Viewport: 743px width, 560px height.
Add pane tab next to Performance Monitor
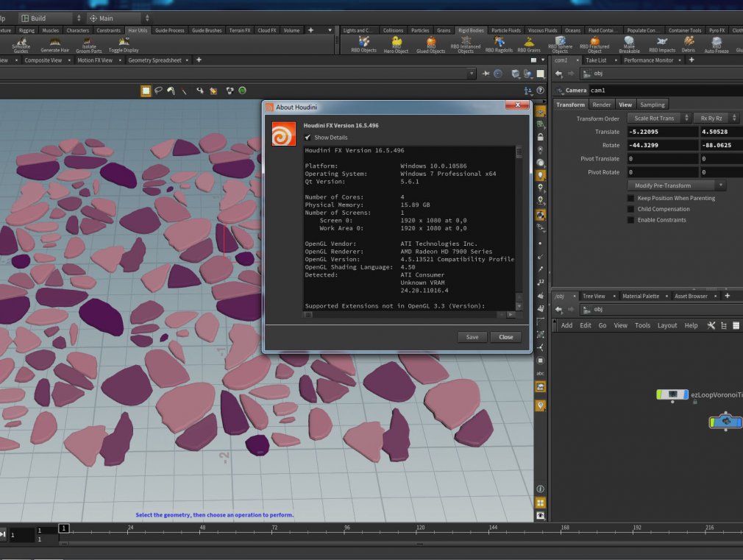tap(692, 60)
